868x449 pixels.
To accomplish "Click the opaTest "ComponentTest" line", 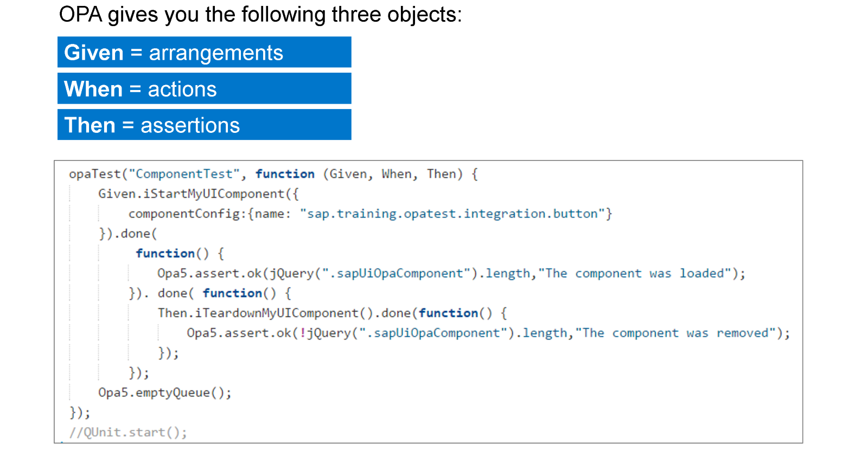I will 273,174.
